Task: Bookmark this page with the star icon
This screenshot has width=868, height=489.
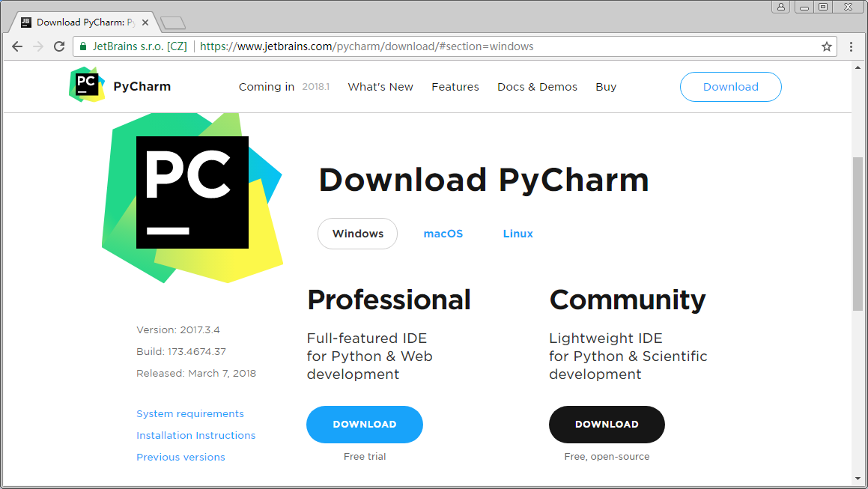Action: (827, 46)
